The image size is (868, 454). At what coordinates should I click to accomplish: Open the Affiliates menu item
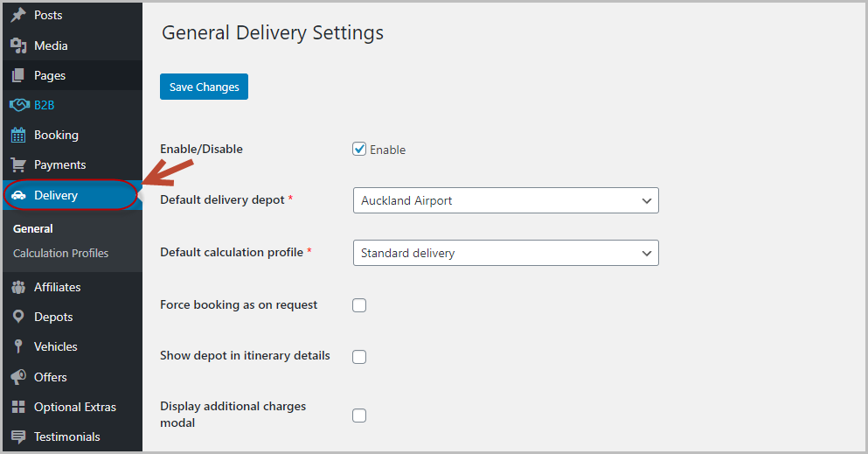pos(73,287)
